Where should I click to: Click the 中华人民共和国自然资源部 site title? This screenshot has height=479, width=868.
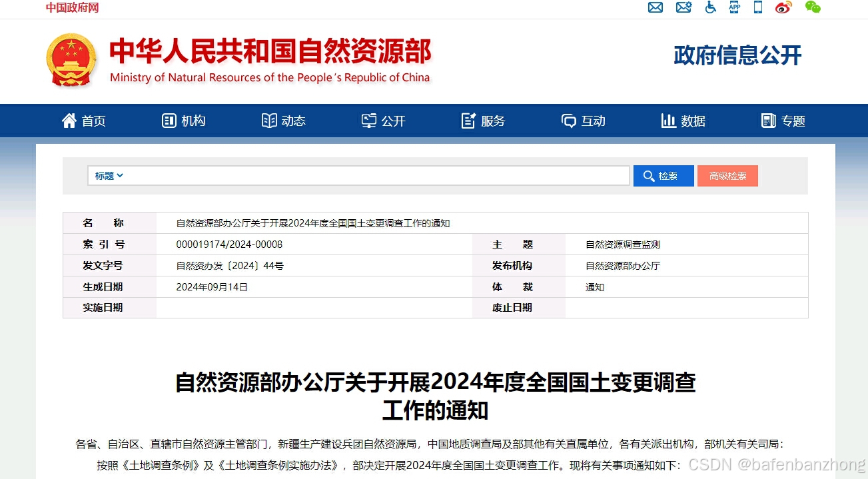[x=270, y=51]
